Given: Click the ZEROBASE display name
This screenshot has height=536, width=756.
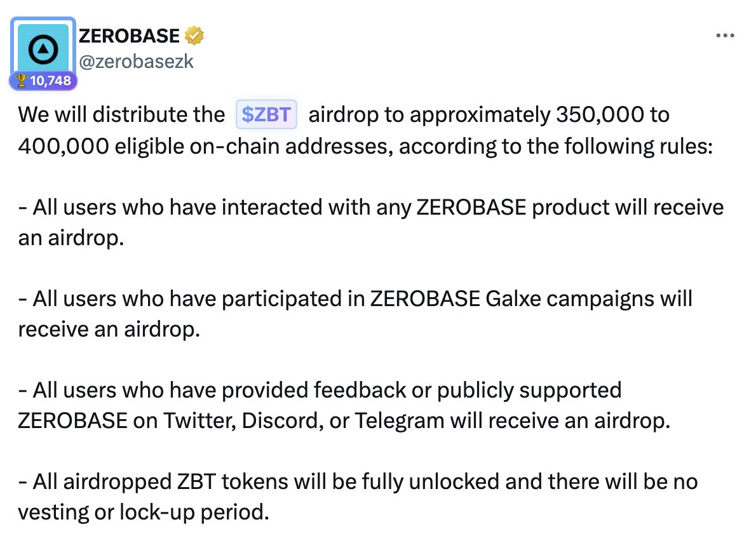Looking at the screenshot, I should [130, 37].
